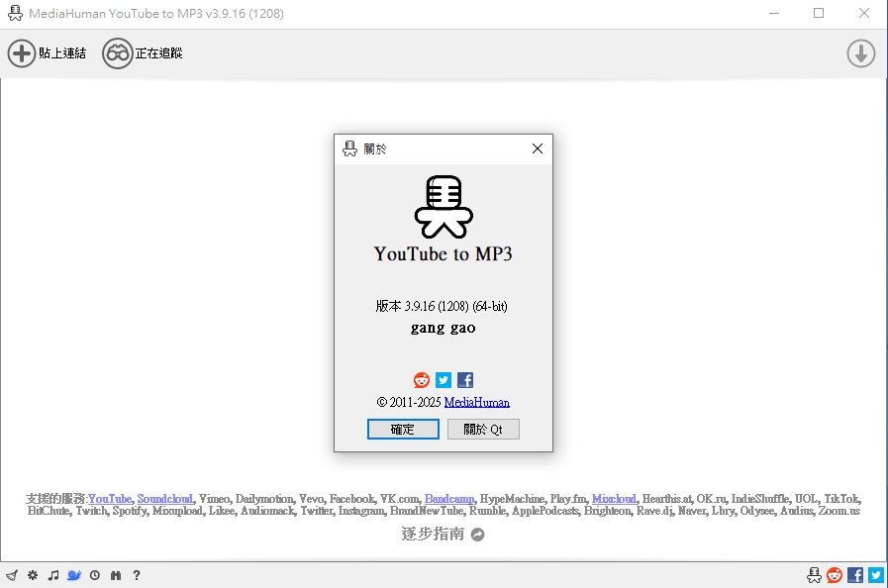The image size is (888, 588).
Task: Click 'Dailymotion' in the supported services list
Action: pyautogui.click(x=264, y=499)
